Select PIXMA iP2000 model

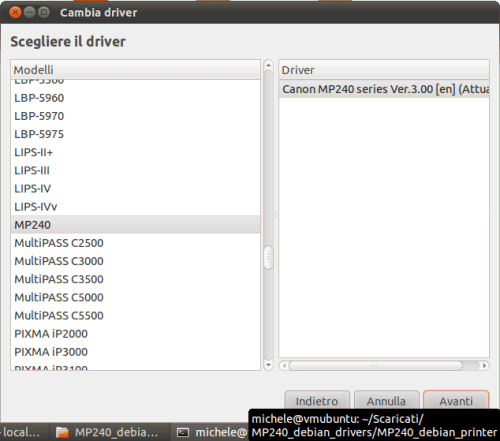point(135,334)
